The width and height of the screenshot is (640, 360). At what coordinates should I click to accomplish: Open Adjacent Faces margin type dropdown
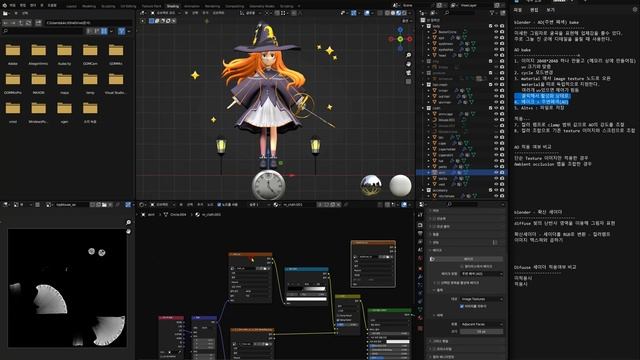click(482, 324)
